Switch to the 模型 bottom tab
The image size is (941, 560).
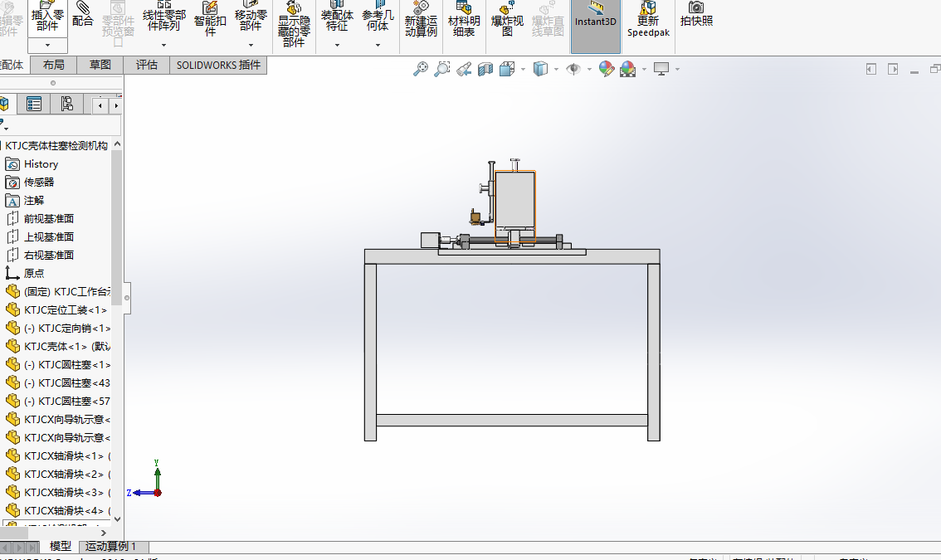coord(60,546)
